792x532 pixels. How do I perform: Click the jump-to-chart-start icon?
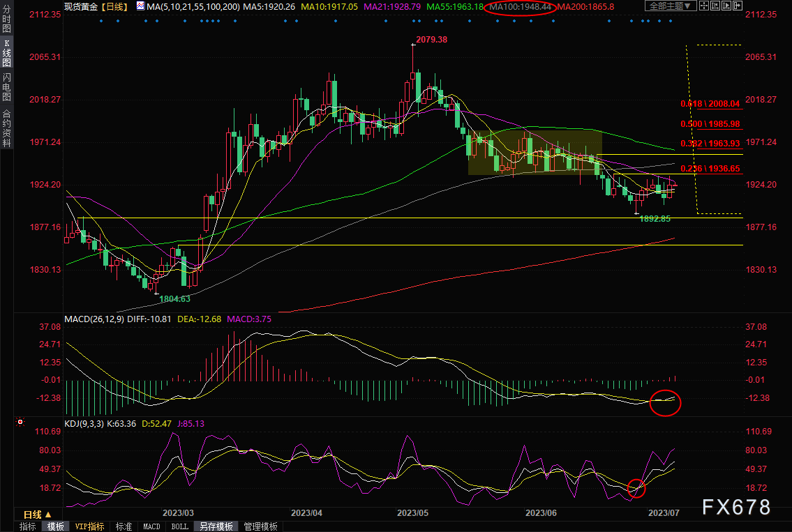point(715,6)
